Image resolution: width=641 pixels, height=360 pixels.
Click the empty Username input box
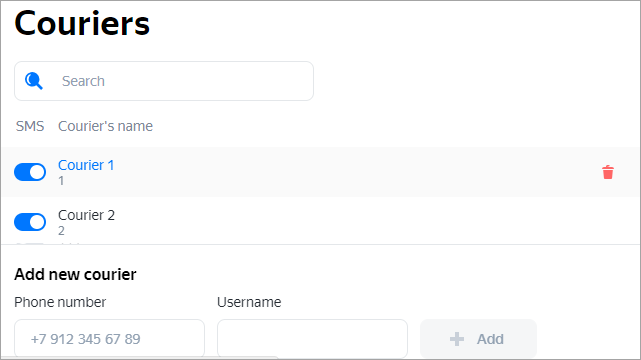tap(312, 339)
